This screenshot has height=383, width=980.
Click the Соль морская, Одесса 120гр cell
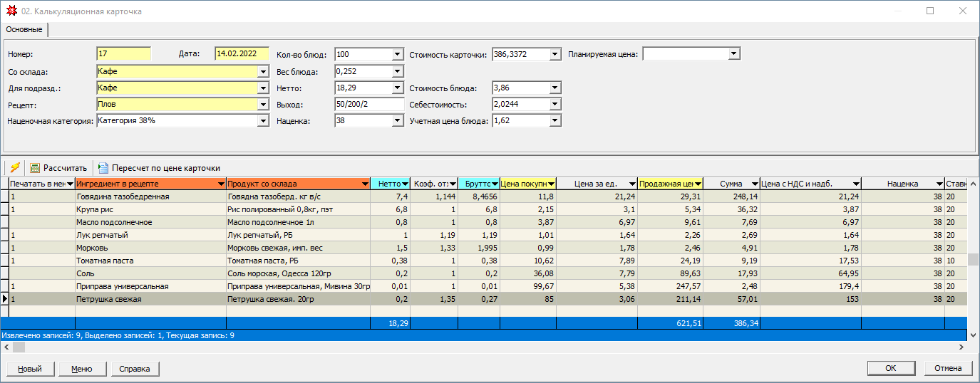pos(298,273)
